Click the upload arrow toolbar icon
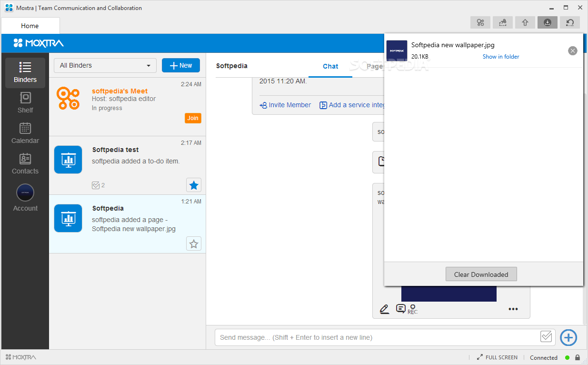The width and height of the screenshot is (588, 365). point(525,22)
